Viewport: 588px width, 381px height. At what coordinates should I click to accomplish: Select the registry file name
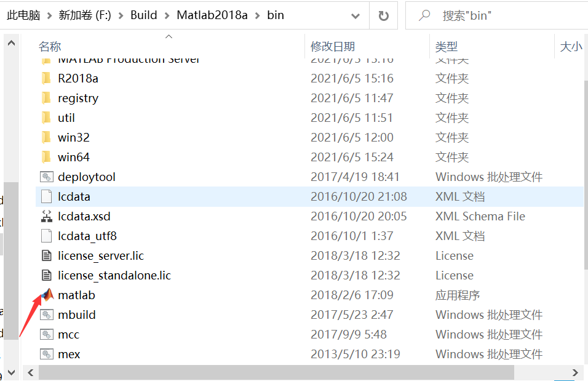pos(78,98)
